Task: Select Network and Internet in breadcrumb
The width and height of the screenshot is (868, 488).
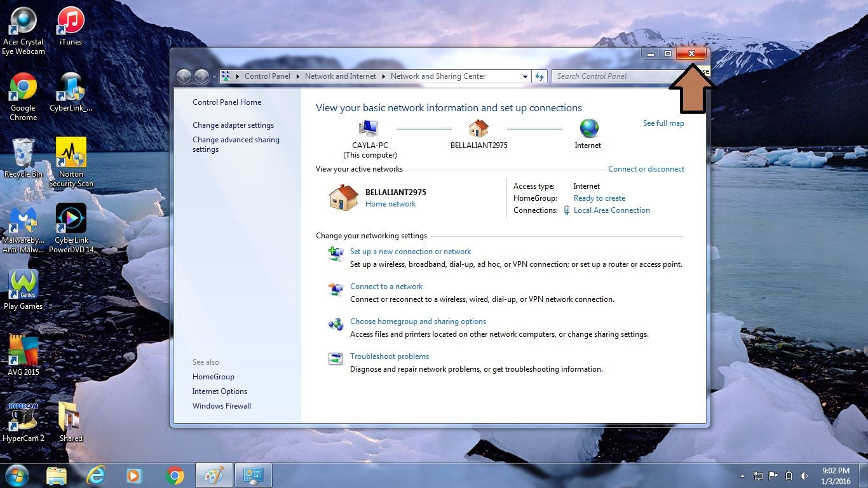Action: 341,76
